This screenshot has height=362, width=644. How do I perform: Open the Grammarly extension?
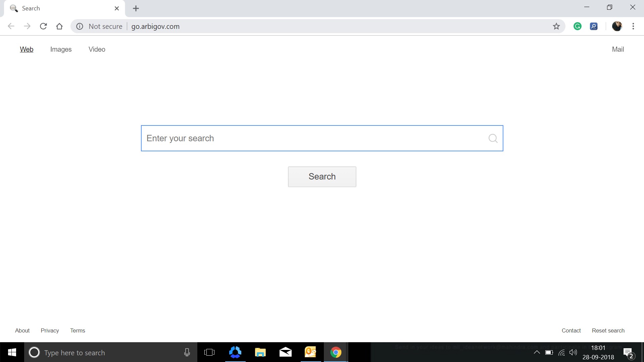pyautogui.click(x=578, y=26)
